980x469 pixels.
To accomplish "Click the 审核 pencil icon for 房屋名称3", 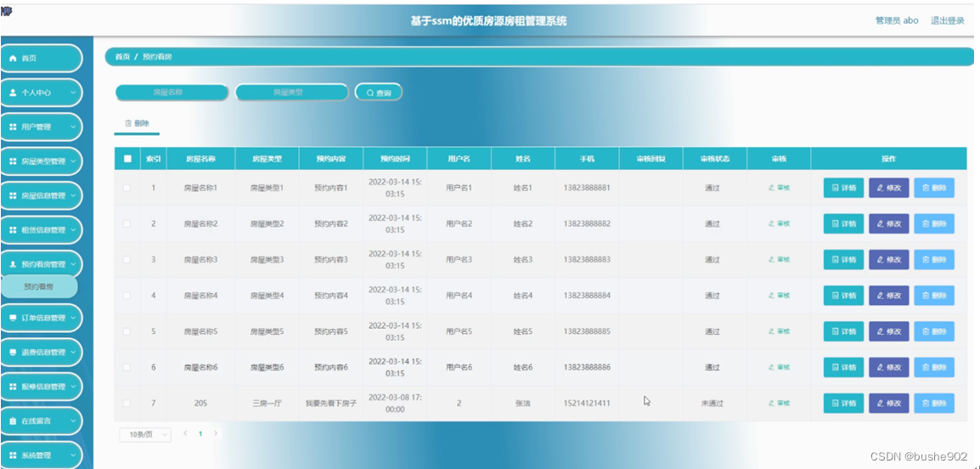I will (771, 259).
